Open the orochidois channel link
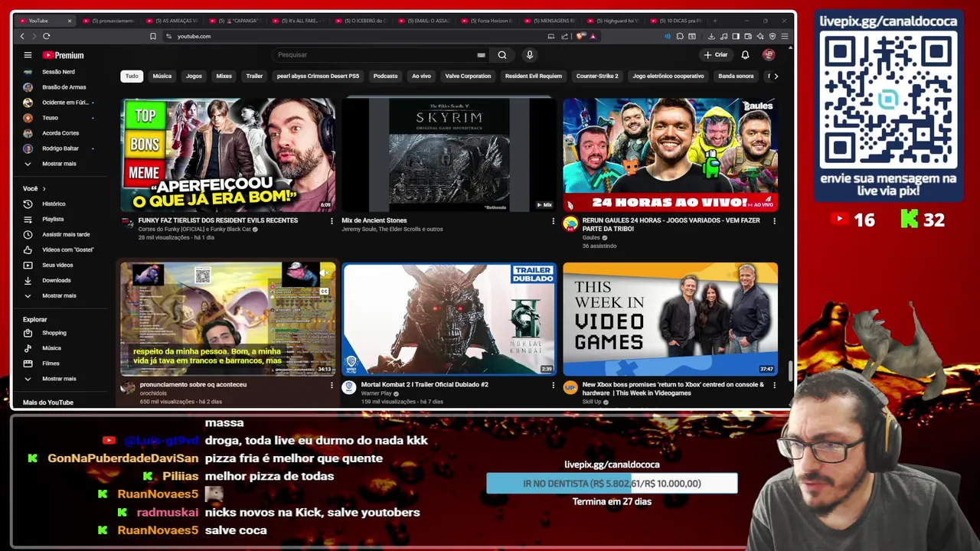This screenshot has width=980, height=551. pos(156,393)
